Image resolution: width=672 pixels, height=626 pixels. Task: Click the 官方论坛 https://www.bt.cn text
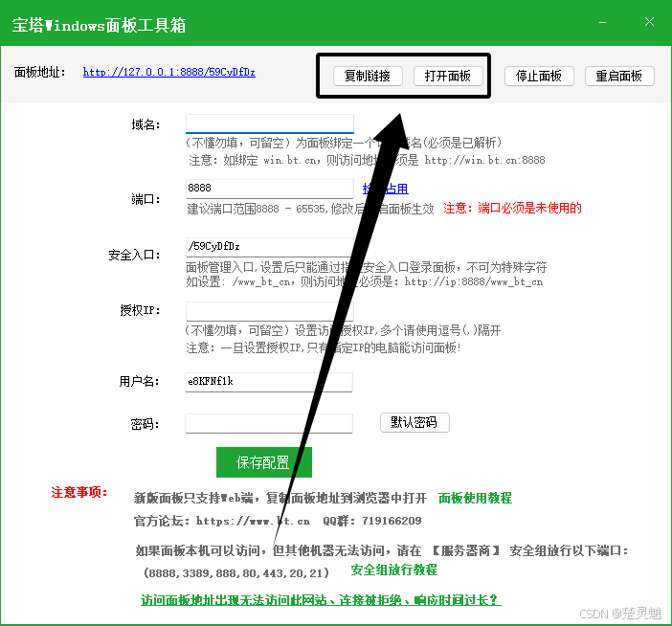pyautogui.click(x=221, y=521)
